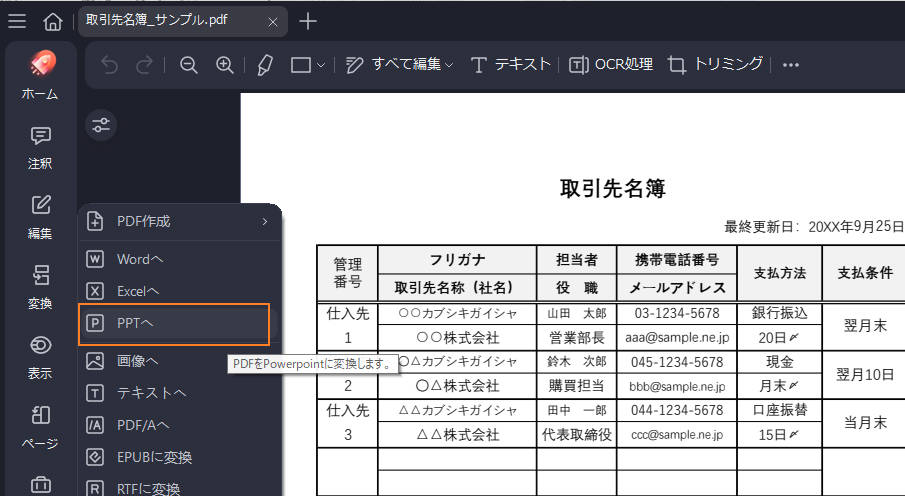Add a new tab with plus button
This screenshot has height=496, width=905.
pyautogui.click(x=308, y=21)
